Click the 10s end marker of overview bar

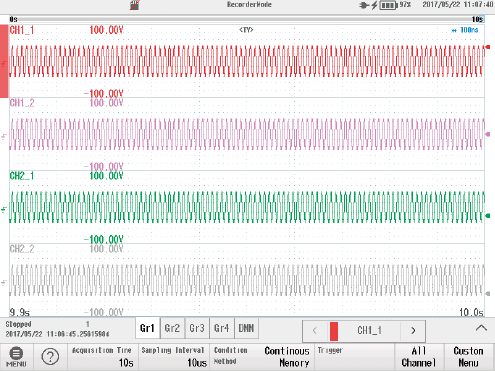coord(477,19)
